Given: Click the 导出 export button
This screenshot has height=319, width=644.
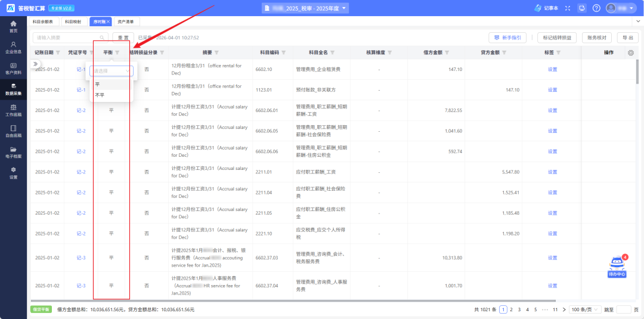Looking at the screenshot, I should [627, 38].
